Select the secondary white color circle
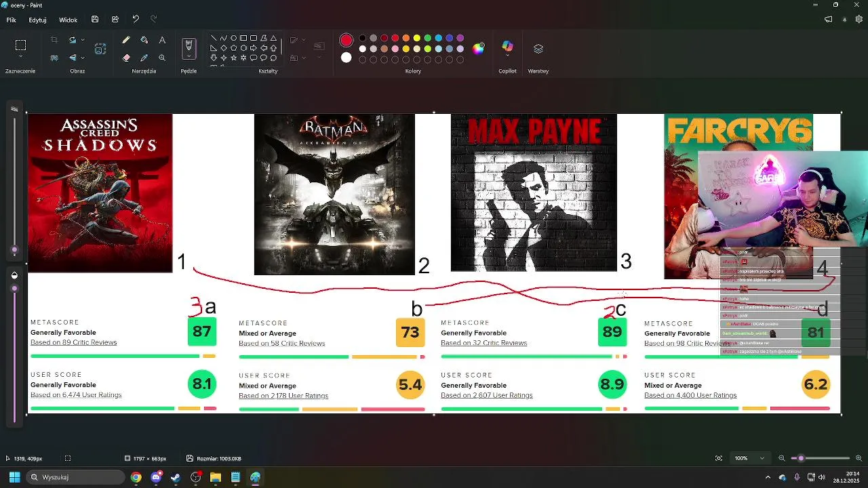 coord(347,58)
